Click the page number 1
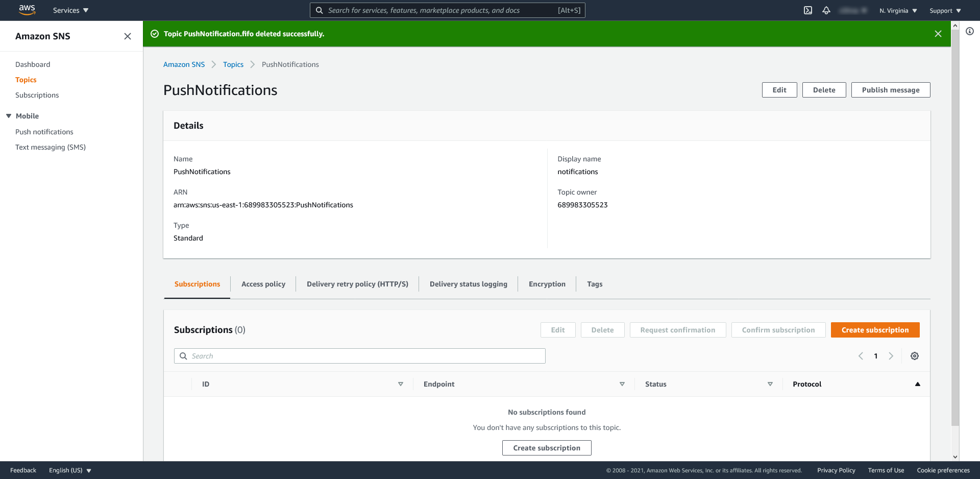This screenshot has height=479, width=980. click(x=876, y=356)
